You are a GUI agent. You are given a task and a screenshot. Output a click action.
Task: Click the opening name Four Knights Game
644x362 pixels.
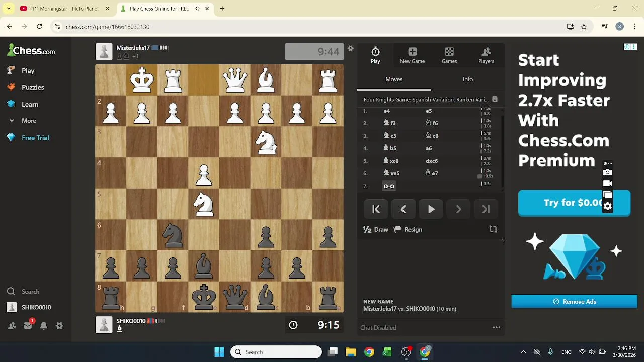pyautogui.click(x=426, y=100)
